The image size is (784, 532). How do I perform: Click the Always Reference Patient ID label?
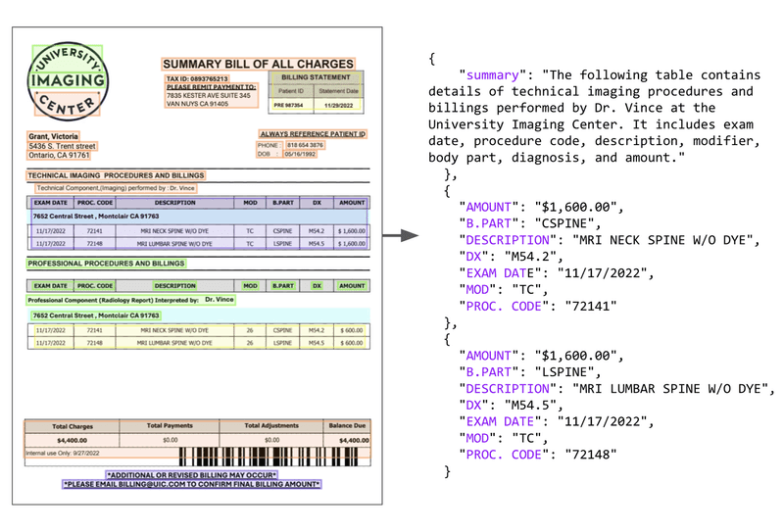pos(312,133)
